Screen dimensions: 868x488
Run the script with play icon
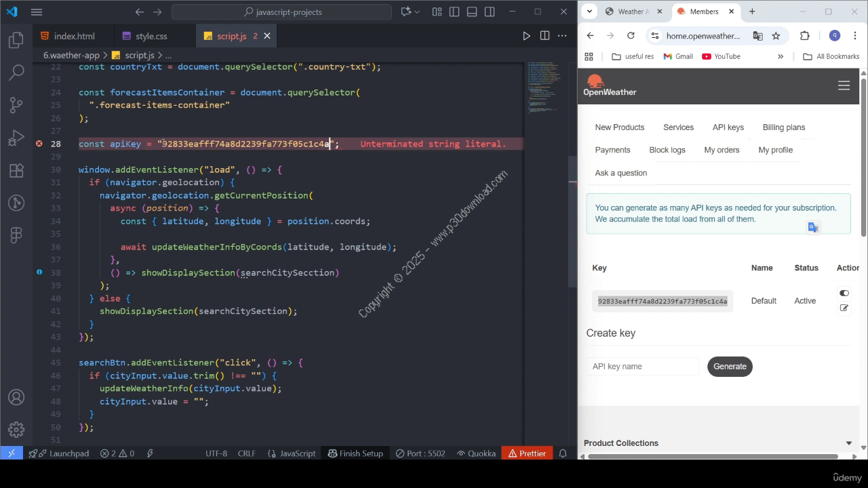526,36
